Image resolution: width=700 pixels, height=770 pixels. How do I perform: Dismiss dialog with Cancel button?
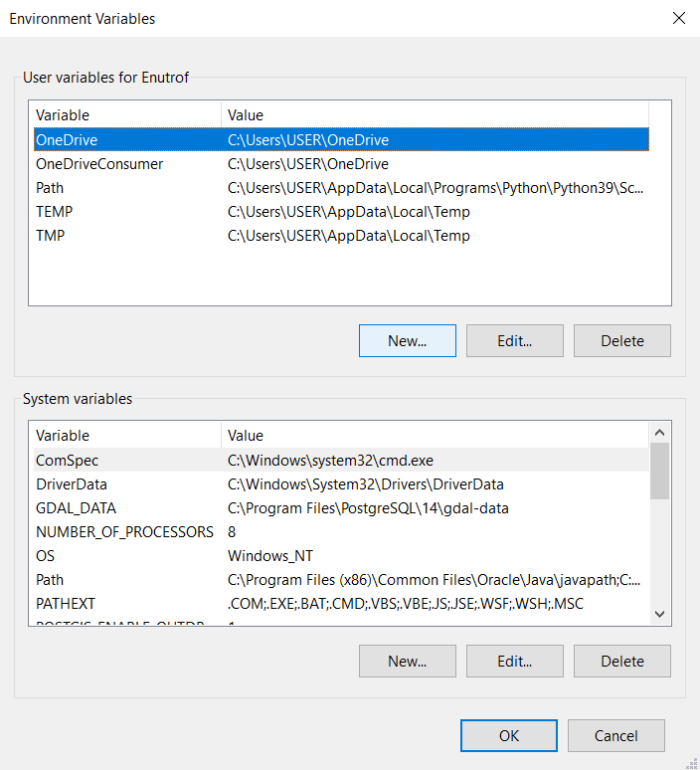(616, 735)
